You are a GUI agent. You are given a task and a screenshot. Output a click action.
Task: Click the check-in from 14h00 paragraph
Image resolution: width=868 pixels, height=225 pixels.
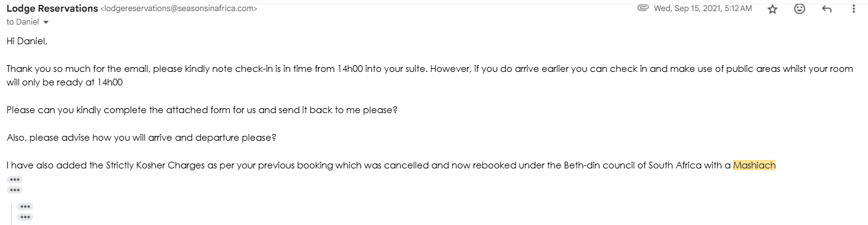[x=429, y=75]
